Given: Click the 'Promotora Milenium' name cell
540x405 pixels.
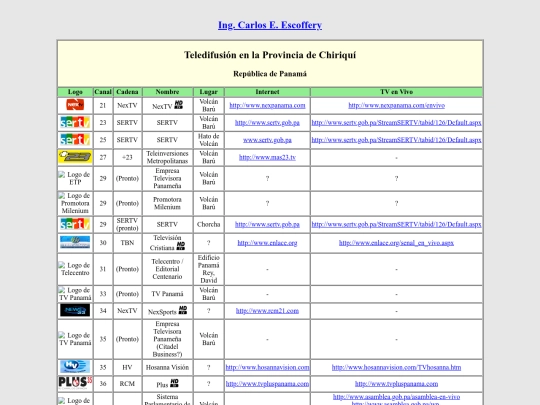Looking at the screenshot, I should [167, 203].
